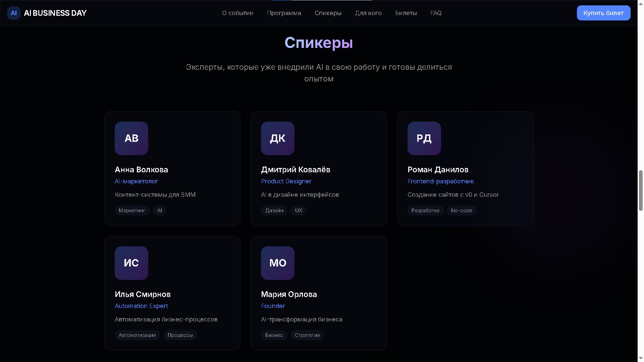Click the topic Создание сайтов с v0 и Cursor

tap(453, 195)
